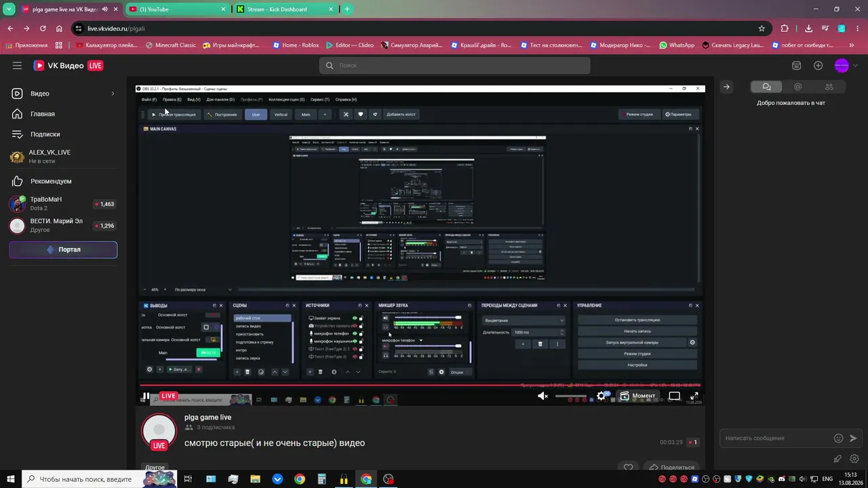Pause the live stream playback
Viewport: 868px width, 488px height.
pos(146,396)
